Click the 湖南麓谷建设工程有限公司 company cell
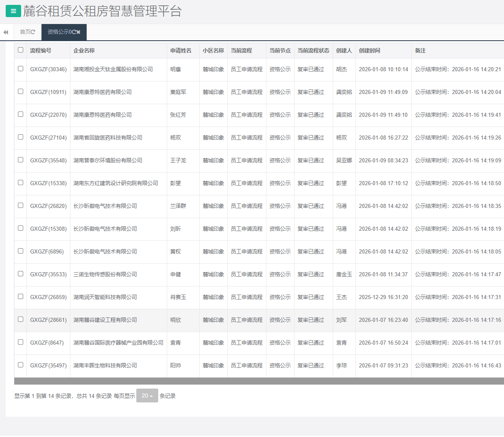 pos(105,320)
